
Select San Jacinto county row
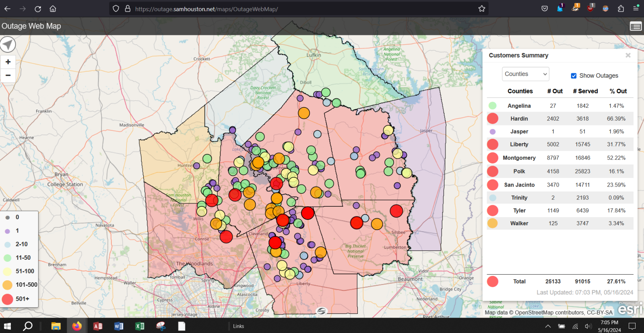560,185
